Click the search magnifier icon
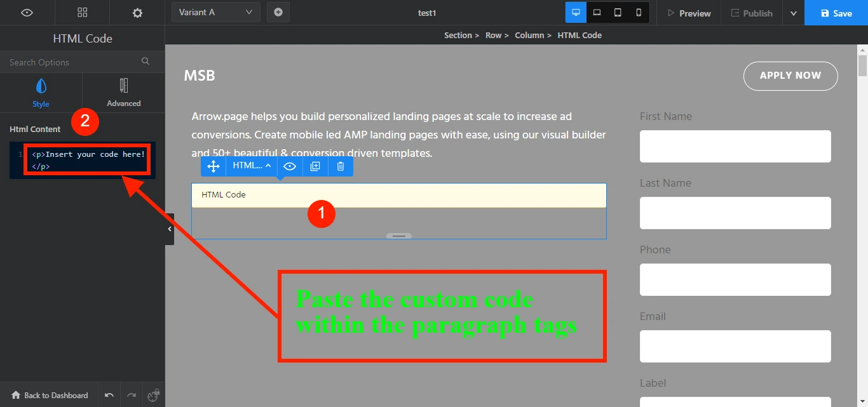This screenshot has width=868, height=407. pos(146,61)
